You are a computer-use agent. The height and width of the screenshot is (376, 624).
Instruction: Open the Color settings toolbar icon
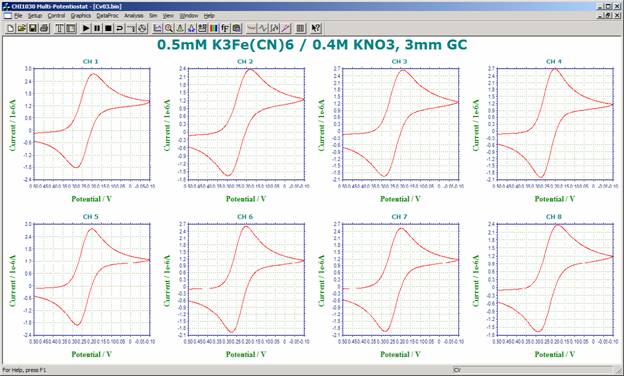(214, 28)
